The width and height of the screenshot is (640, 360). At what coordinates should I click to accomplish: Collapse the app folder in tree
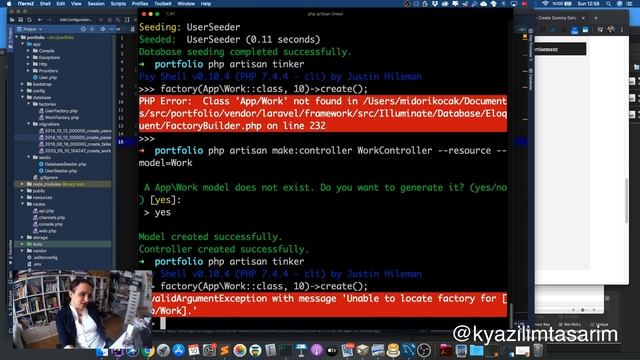23,44
